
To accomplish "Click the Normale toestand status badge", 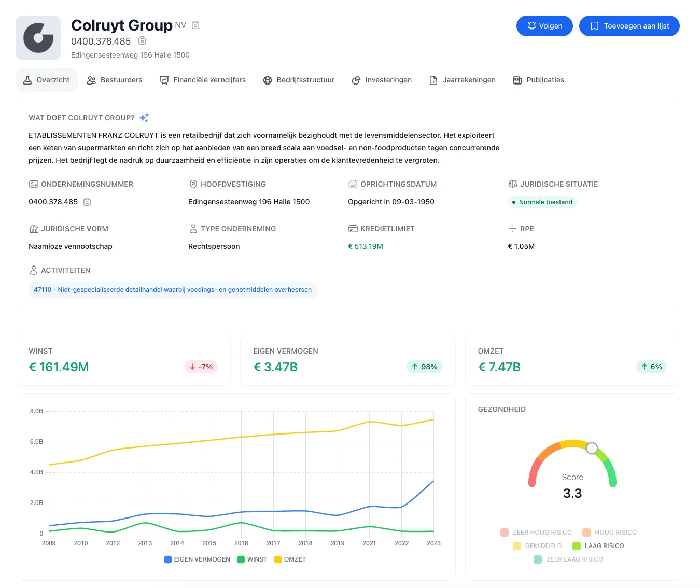I will pos(542,202).
